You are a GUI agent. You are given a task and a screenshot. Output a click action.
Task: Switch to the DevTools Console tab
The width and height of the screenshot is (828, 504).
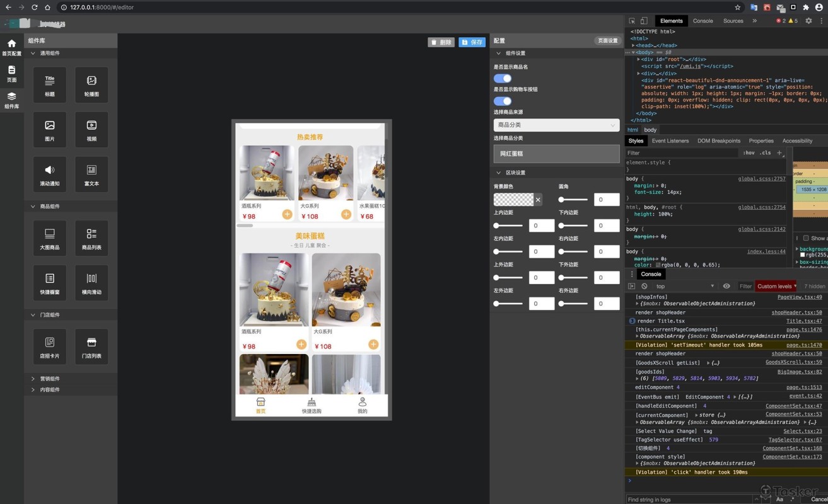[x=703, y=21]
